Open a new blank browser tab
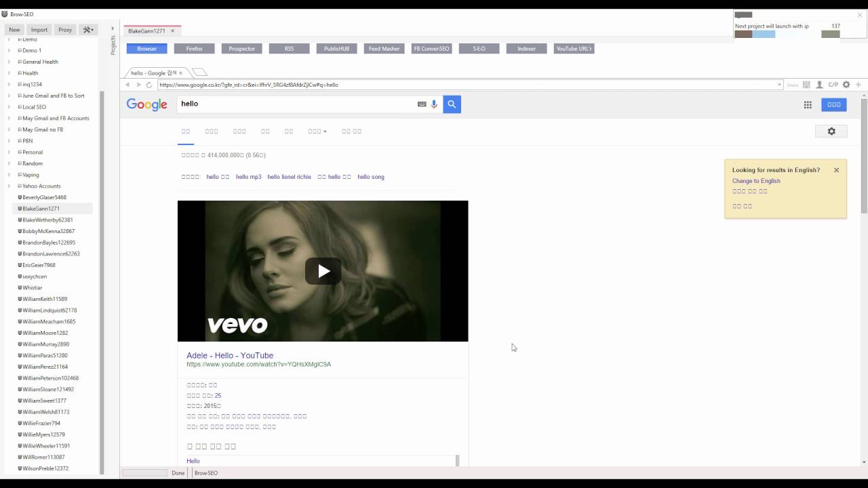The image size is (868, 488). pos(199,73)
